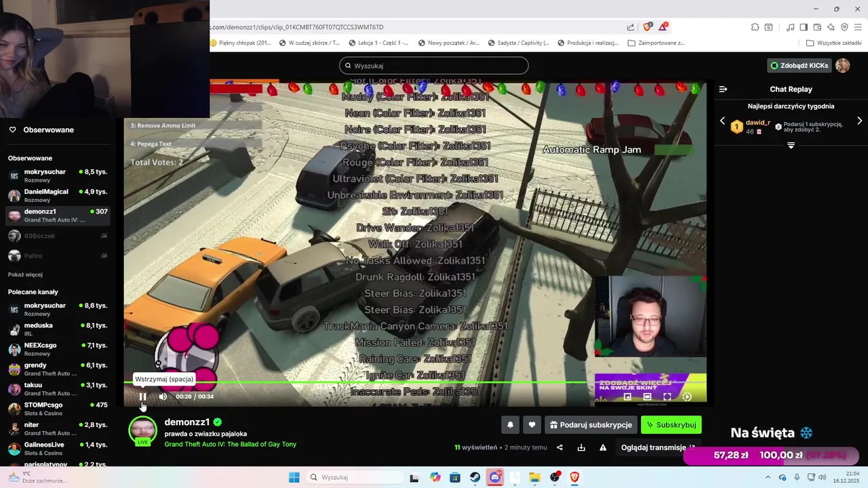Screen dimensions: 868x488
Task: Click the green Subskrybuj button
Action: (x=671, y=425)
